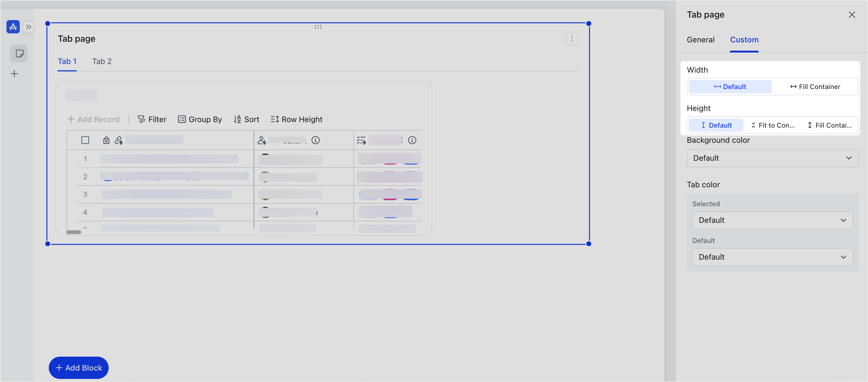
Task: Set height to Fit to Content
Action: point(772,125)
